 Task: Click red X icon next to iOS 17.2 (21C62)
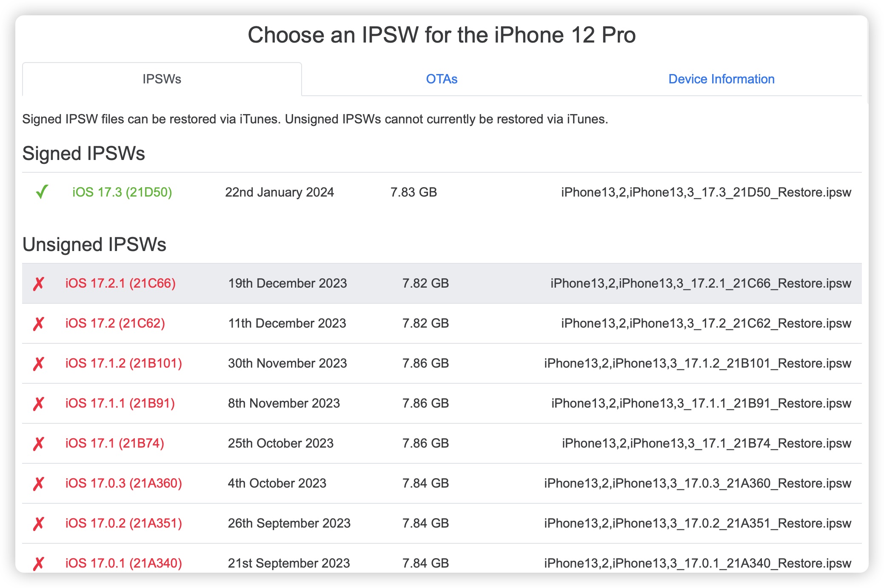39,323
